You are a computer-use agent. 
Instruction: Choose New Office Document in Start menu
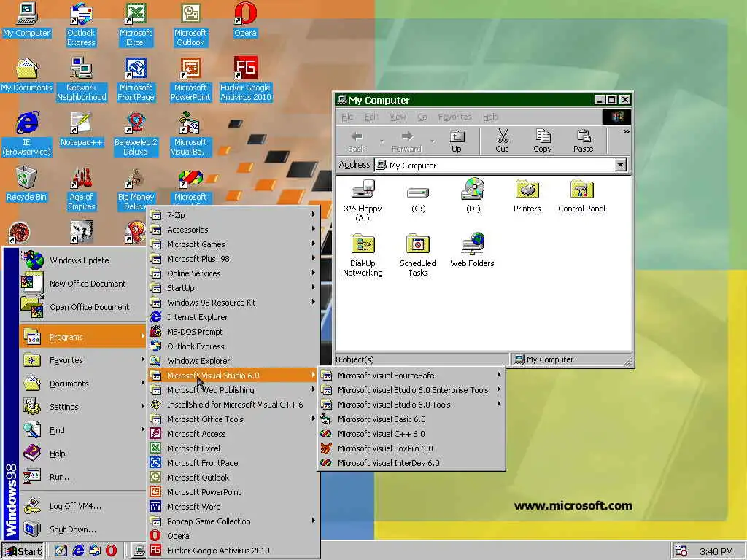82,284
